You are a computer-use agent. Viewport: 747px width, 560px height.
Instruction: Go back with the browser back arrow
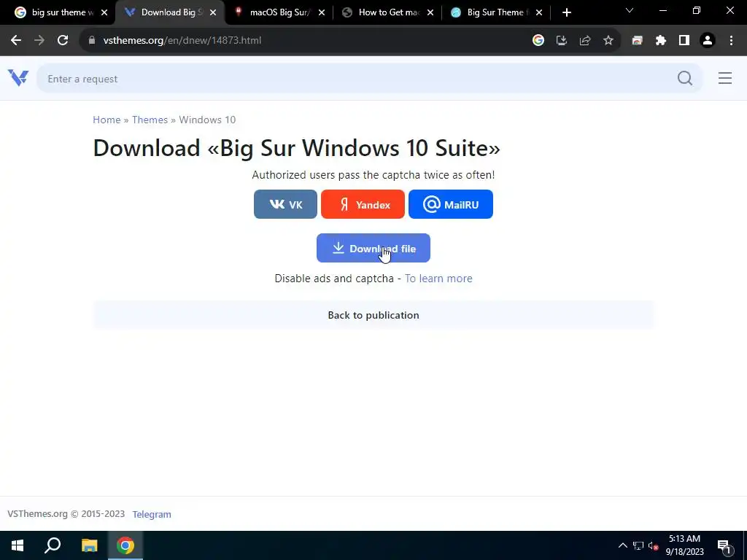[x=16, y=41]
